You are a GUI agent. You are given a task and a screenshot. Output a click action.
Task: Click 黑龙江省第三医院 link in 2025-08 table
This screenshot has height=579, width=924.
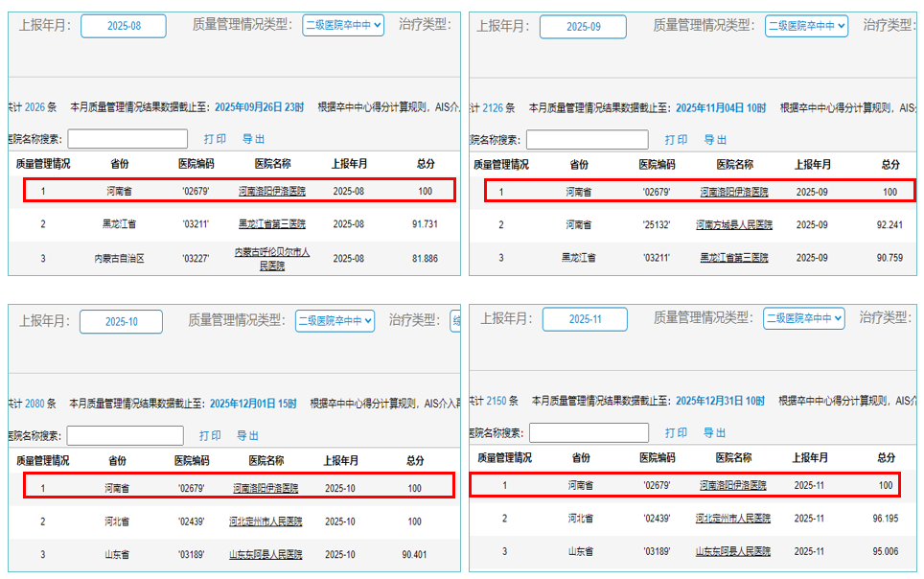coord(272,224)
